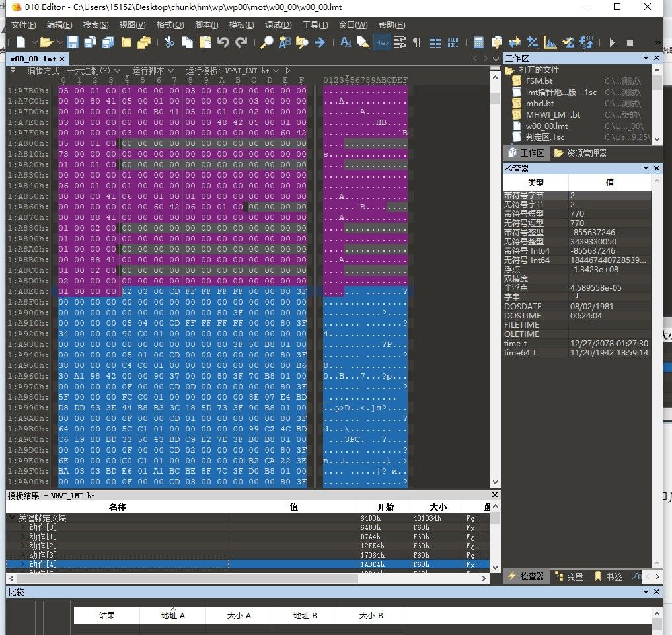672x635 pixels.
Task: Click the Run script play icon
Action: (x=613, y=42)
